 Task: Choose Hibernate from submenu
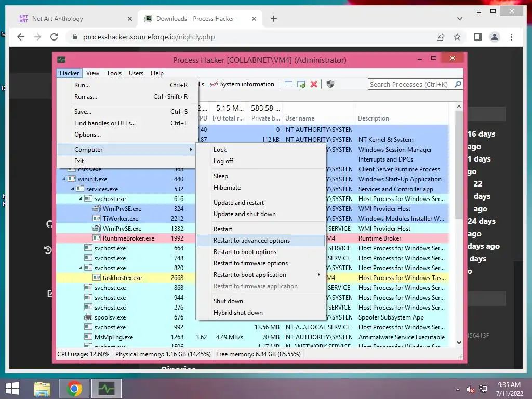pyautogui.click(x=261, y=188)
